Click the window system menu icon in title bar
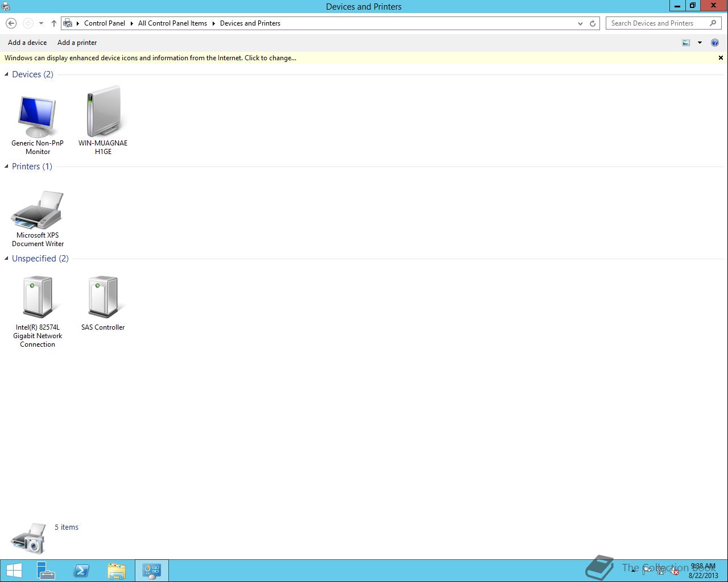728x582 pixels. tap(6, 6)
